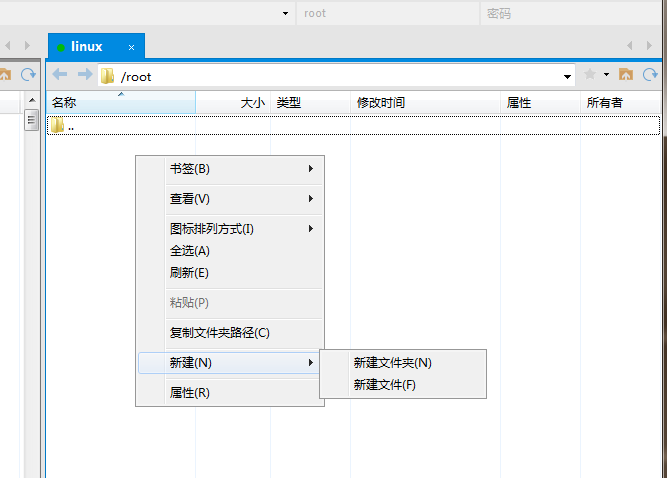The image size is (667, 478).
Task: Expand the /root path dropdown
Action: click(568, 76)
